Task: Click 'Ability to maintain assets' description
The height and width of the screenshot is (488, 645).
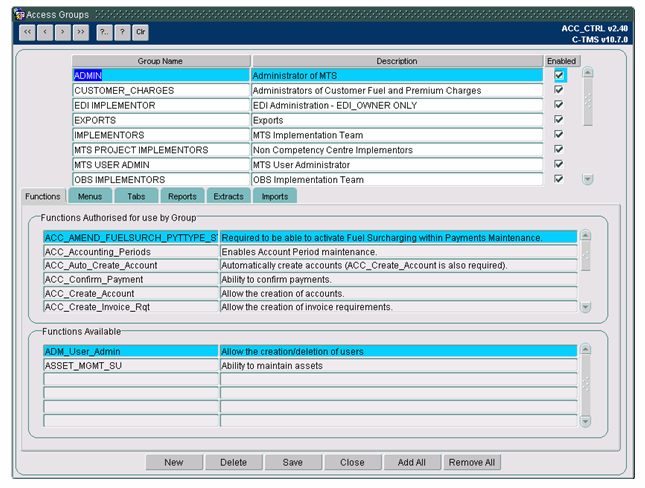Action: pos(399,365)
